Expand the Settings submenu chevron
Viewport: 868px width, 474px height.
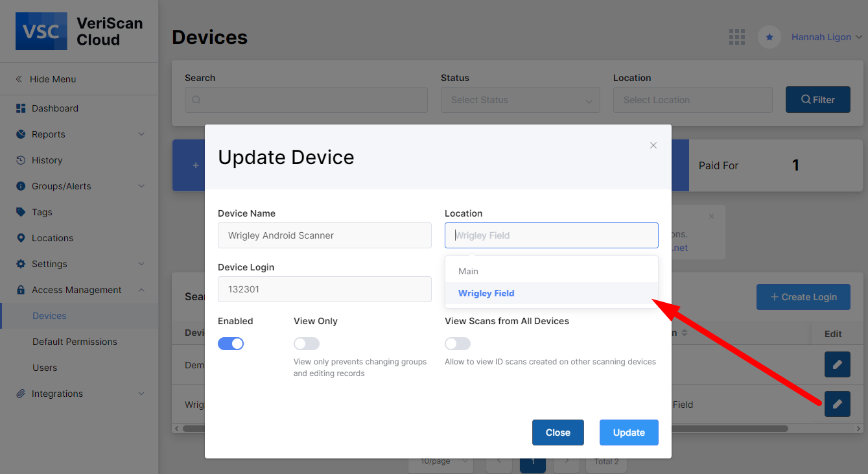pyautogui.click(x=141, y=264)
